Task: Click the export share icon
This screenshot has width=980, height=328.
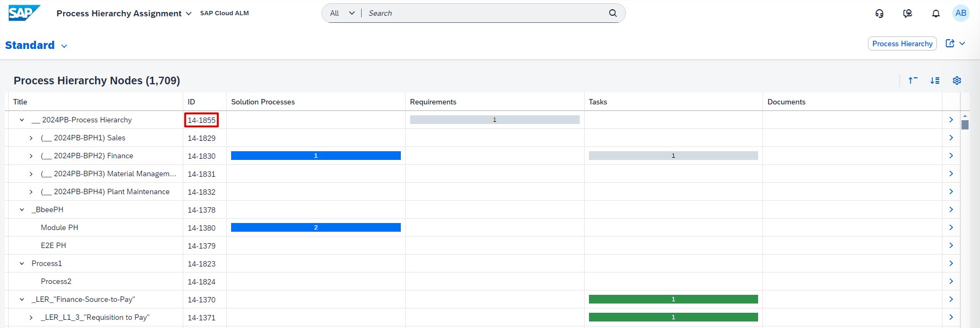Action: pyautogui.click(x=950, y=44)
